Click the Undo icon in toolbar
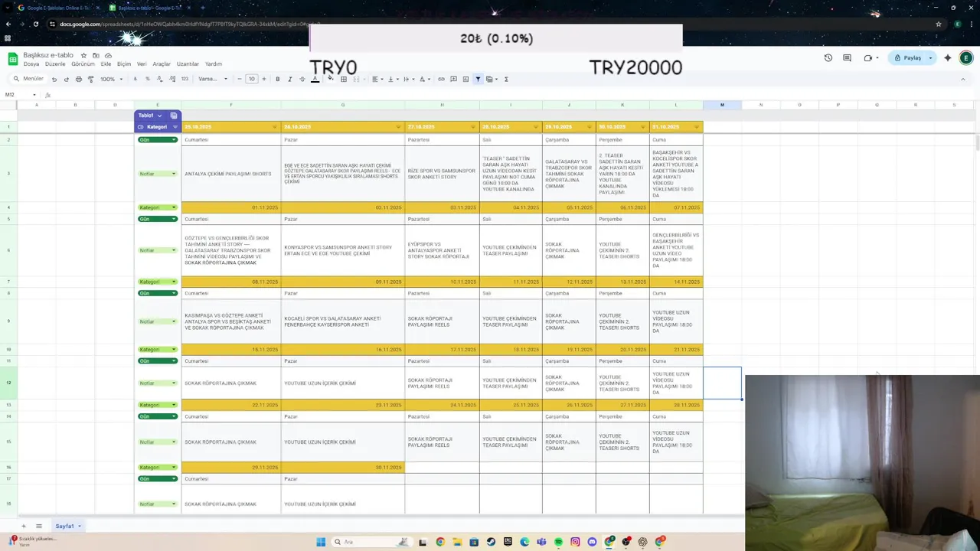The width and height of the screenshot is (980, 551). (x=54, y=79)
